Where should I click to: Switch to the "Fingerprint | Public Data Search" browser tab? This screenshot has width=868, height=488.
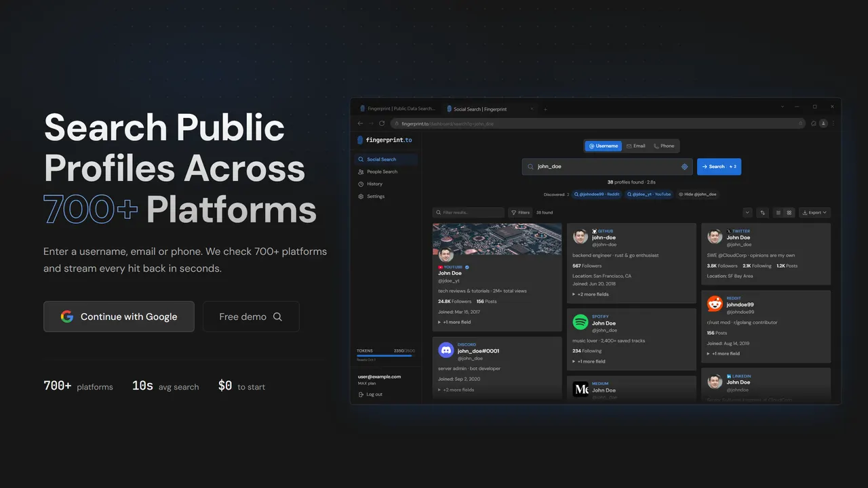[398, 108]
